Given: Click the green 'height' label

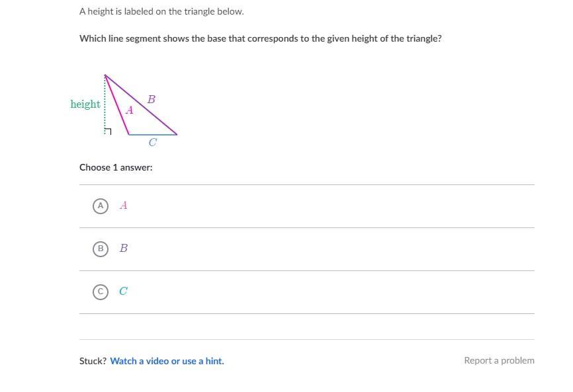Looking at the screenshot, I should coord(85,104).
